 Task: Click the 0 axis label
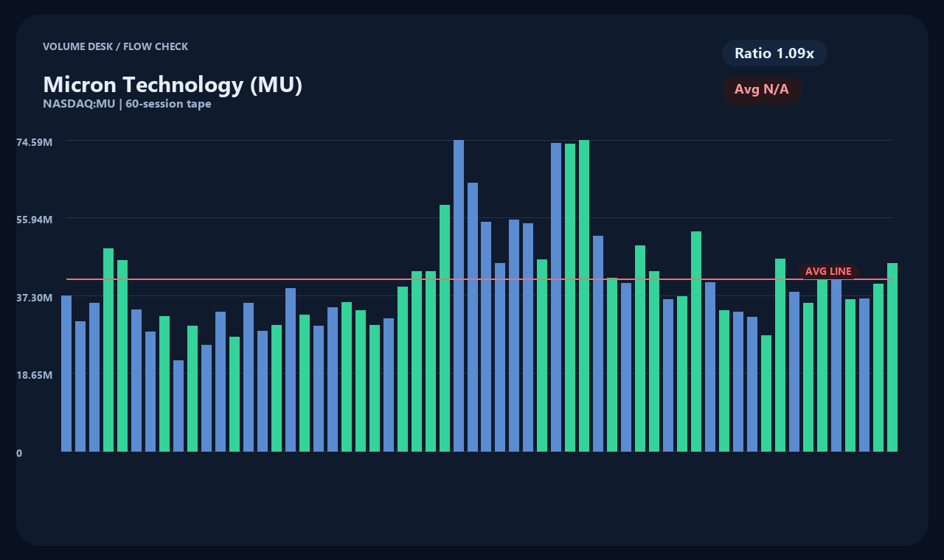[19, 453]
